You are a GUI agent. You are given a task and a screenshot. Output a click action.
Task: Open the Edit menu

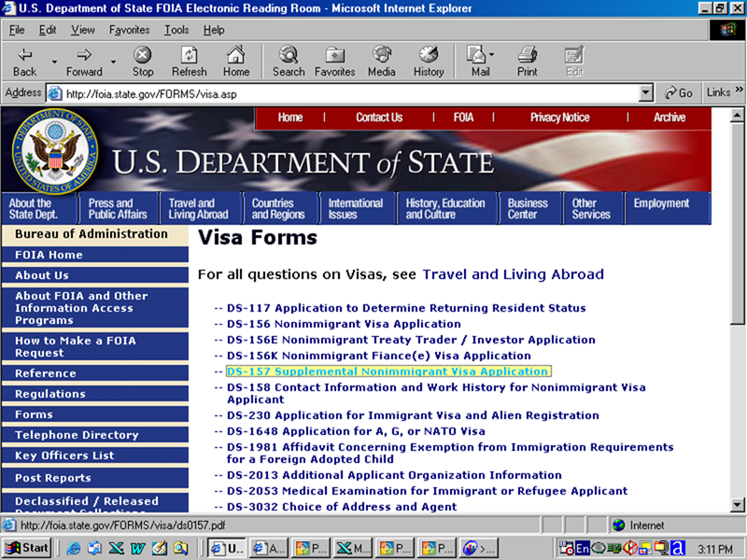tap(48, 30)
